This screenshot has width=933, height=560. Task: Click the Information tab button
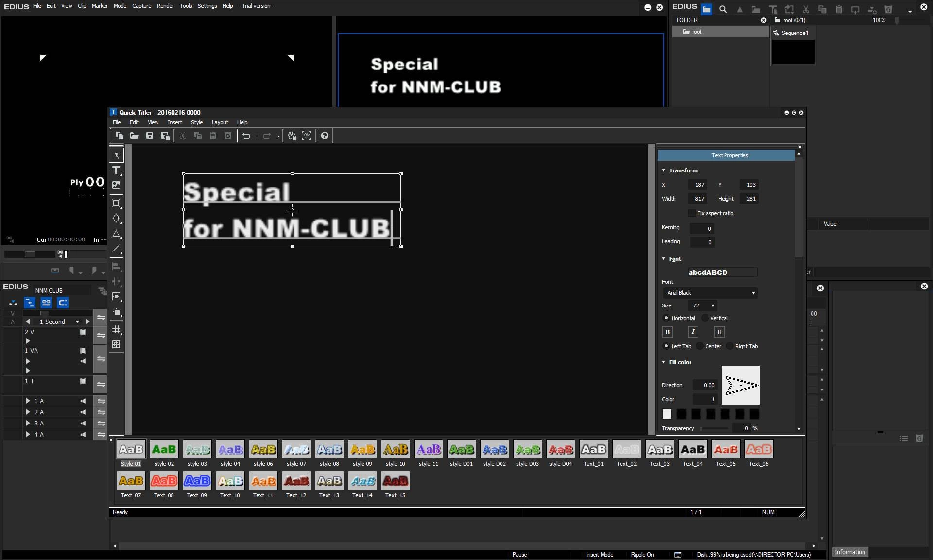(850, 552)
